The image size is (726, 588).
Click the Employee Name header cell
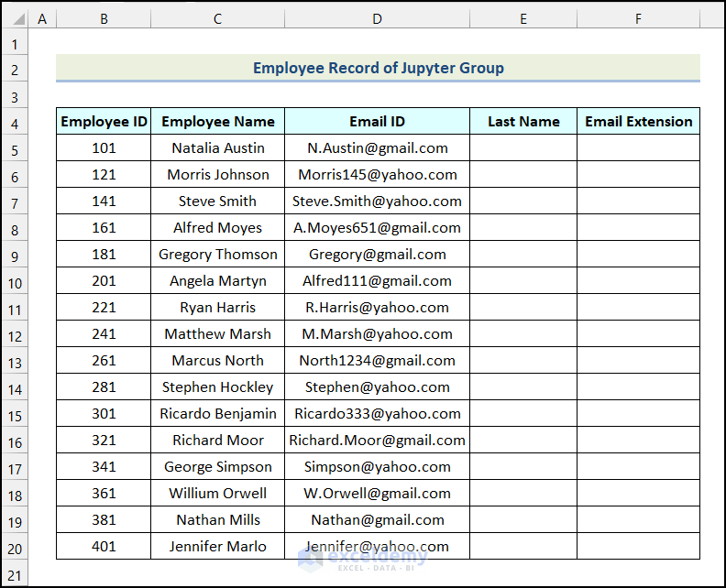click(x=217, y=121)
